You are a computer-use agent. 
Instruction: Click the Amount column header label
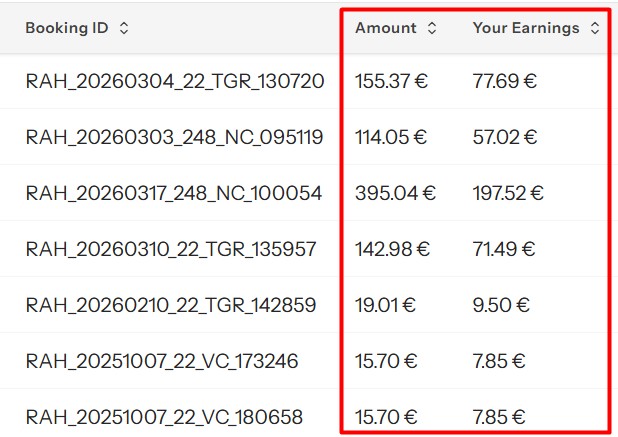(385, 29)
